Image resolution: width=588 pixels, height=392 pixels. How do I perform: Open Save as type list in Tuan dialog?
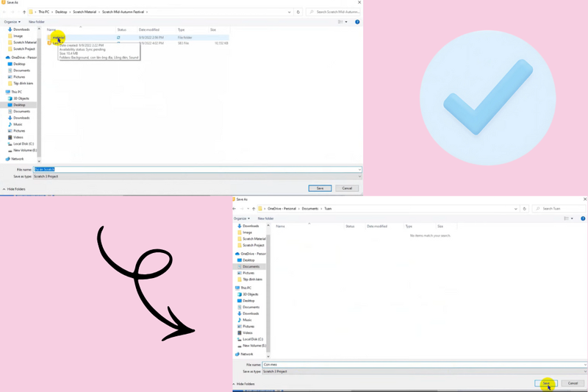pyautogui.click(x=424, y=371)
